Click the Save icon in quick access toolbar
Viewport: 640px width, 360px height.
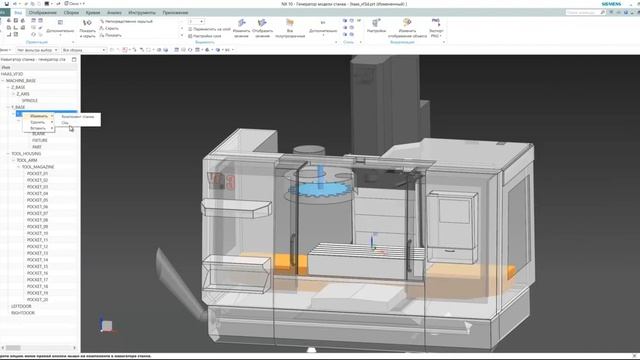point(6,4)
